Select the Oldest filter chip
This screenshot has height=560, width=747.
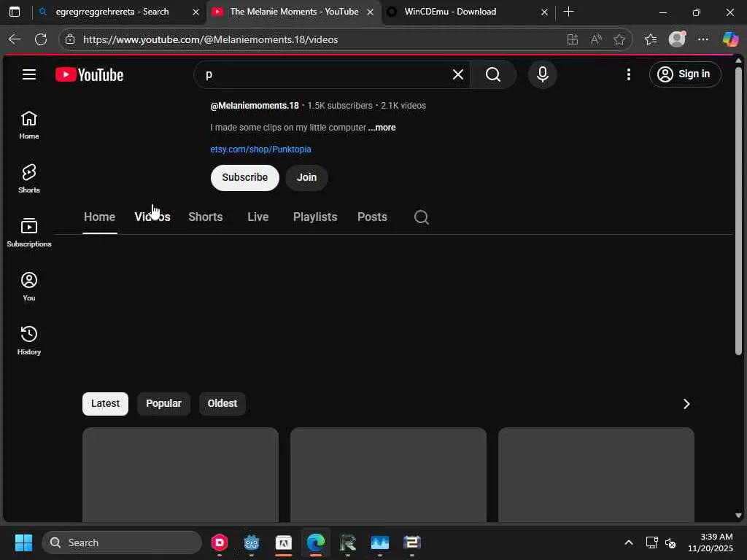click(x=222, y=404)
